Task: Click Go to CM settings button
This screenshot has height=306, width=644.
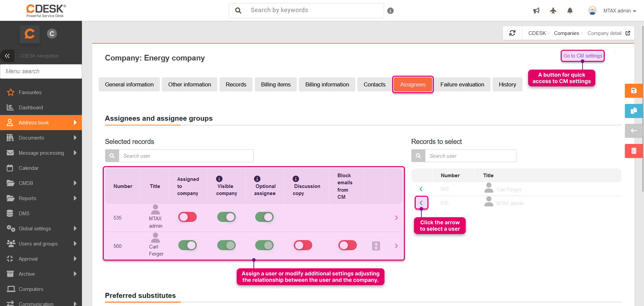Action: (583, 56)
